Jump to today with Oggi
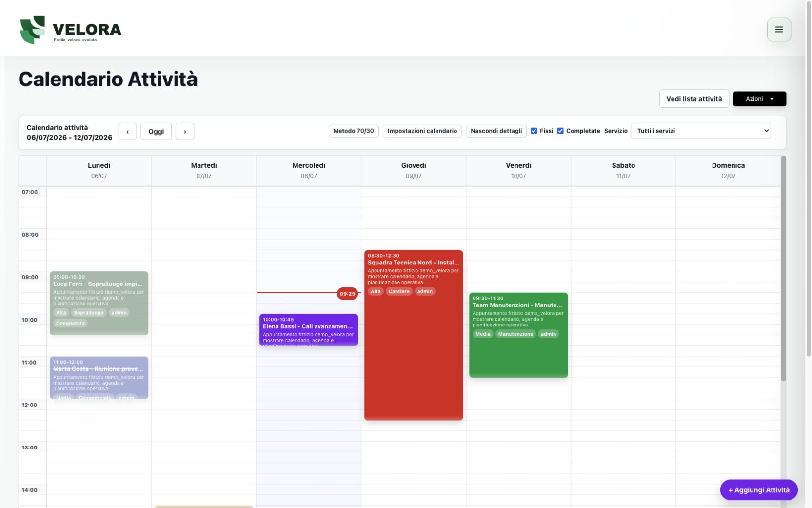 coord(156,131)
